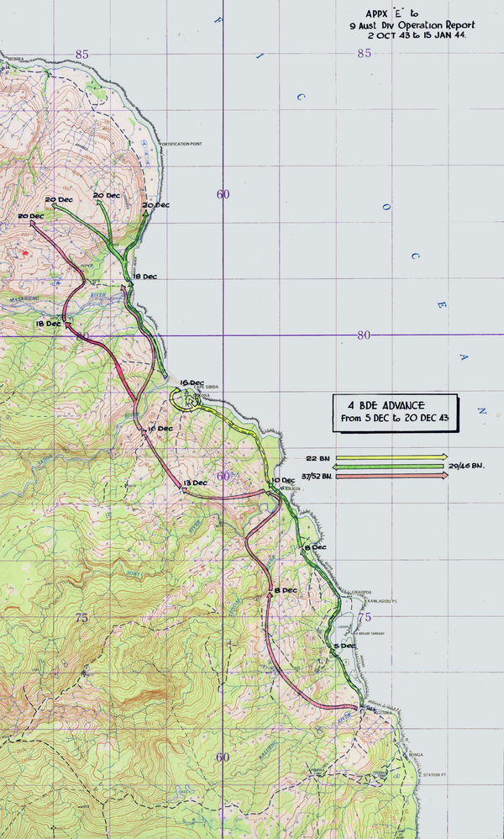Viewport: 504px width, 839px height.
Task: Click the '8 Dec' marker on the pink route
Action: 286,590
